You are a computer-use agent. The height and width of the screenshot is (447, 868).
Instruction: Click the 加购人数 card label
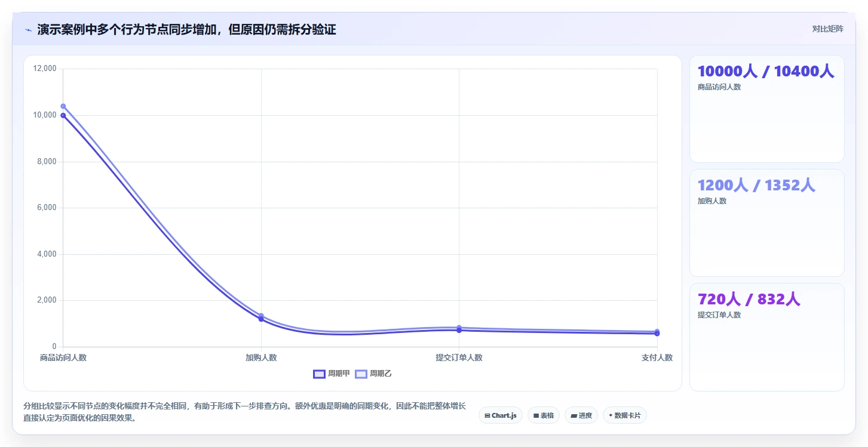(x=712, y=201)
